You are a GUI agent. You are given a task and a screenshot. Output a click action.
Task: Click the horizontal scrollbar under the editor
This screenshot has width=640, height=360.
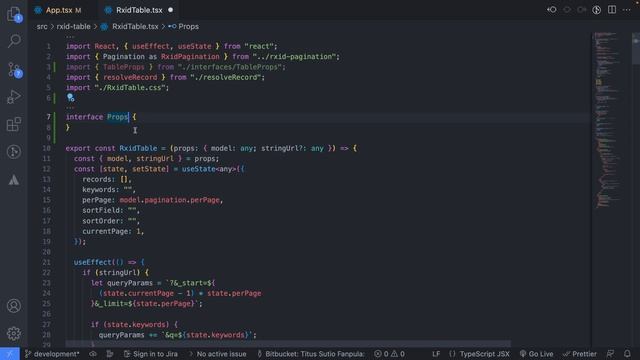tap(288, 343)
